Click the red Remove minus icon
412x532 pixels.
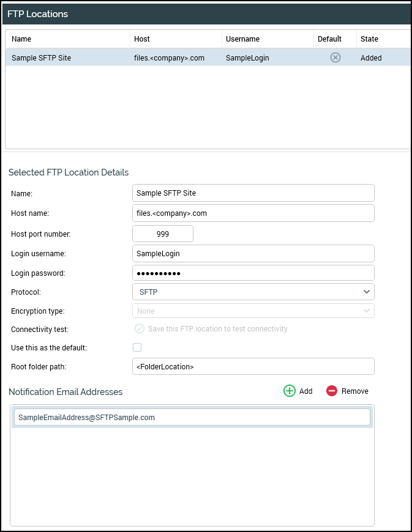click(332, 391)
